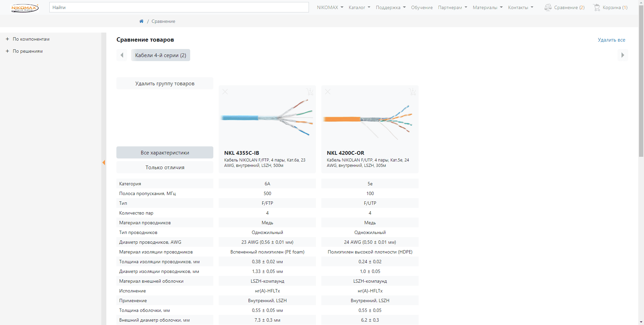The image size is (644, 325).
Task: Click the Полоса пропускания, МГц label
Action: [147, 193]
